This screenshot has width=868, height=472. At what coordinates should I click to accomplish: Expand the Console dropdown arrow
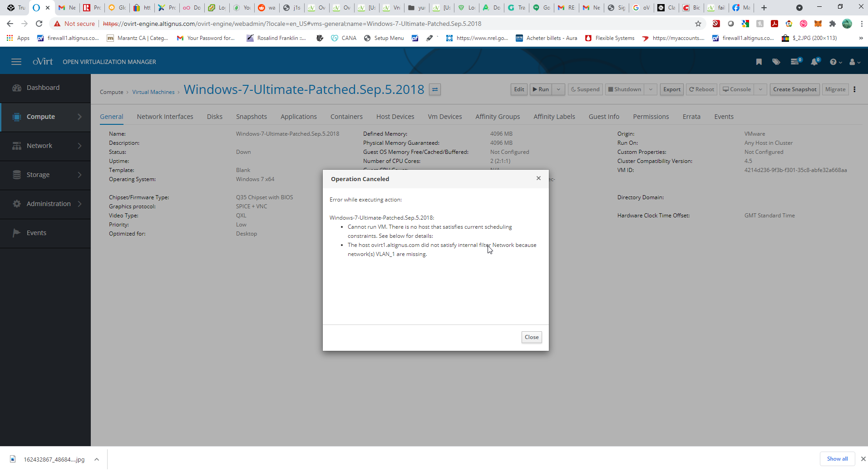pyautogui.click(x=760, y=89)
